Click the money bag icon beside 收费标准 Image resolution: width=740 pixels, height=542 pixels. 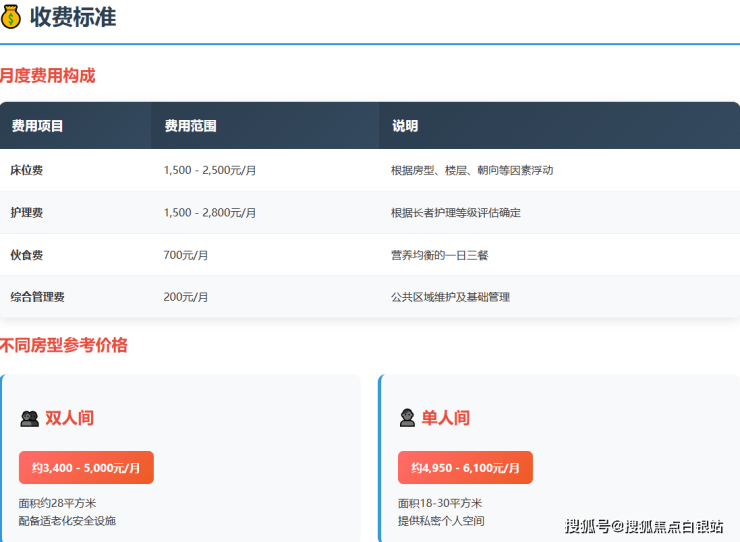pyautogui.click(x=11, y=16)
